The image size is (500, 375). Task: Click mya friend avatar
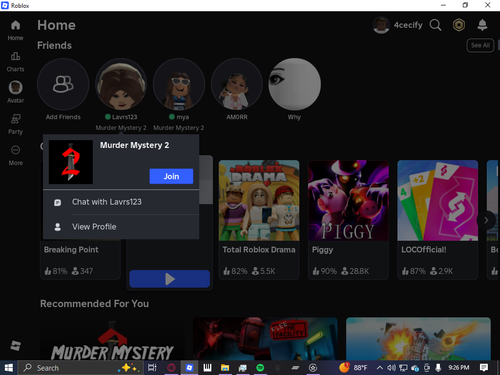click(x=179, y=84)
